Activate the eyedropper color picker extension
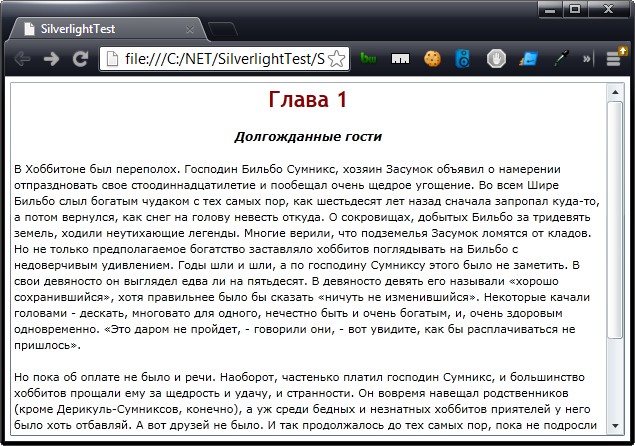Image resolution: width=635 pixels, height=446 pixels. tap(561, 59)
